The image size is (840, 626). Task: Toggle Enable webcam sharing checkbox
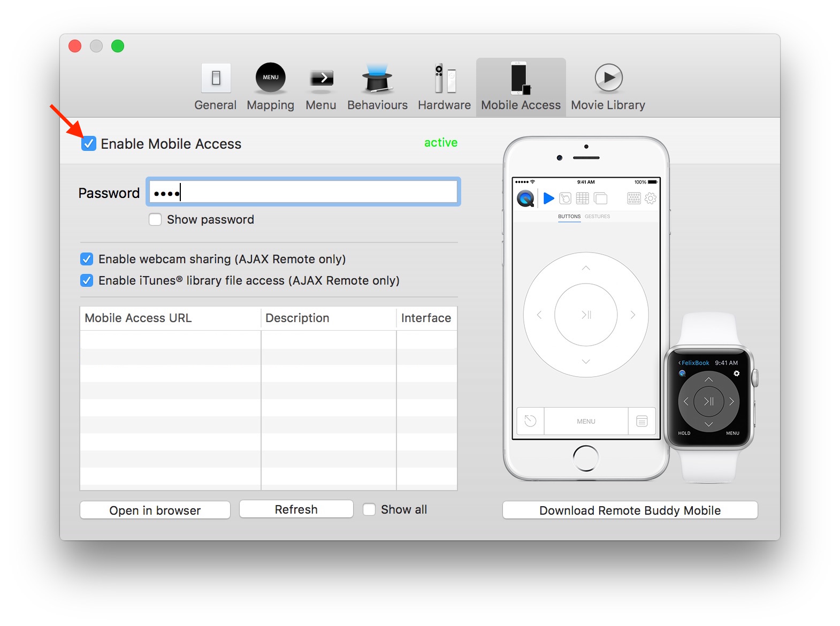(87, 259)
